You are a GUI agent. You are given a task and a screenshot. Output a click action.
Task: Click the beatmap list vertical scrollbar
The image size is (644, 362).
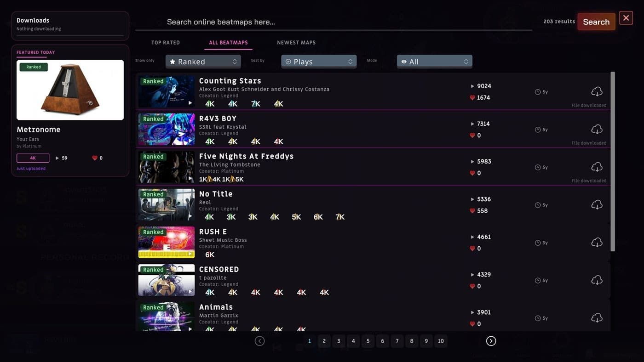click(x=612, y=162)
